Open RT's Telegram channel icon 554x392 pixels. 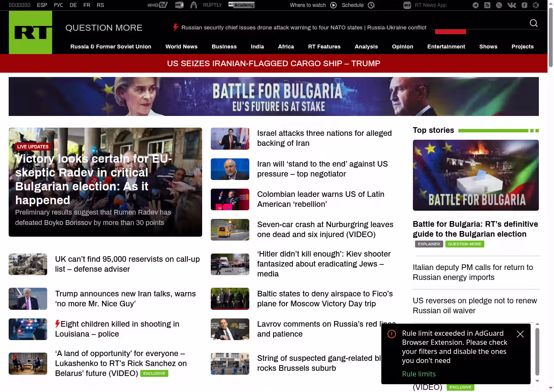476,5
